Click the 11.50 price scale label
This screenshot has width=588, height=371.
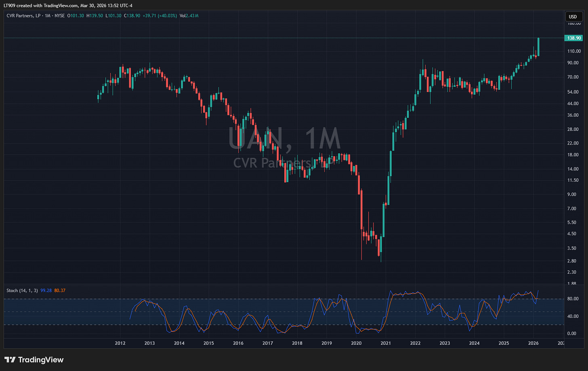coord(573,180)
